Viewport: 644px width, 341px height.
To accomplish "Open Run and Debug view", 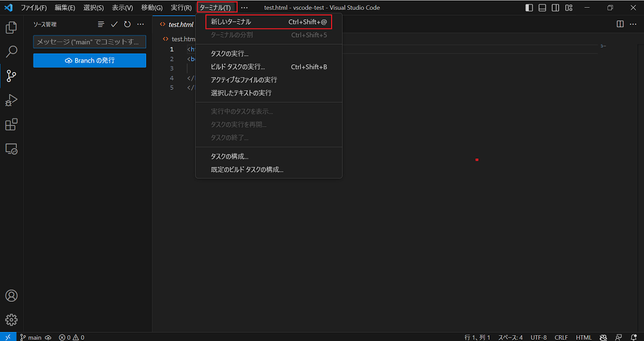I will (x=11, y=100).
